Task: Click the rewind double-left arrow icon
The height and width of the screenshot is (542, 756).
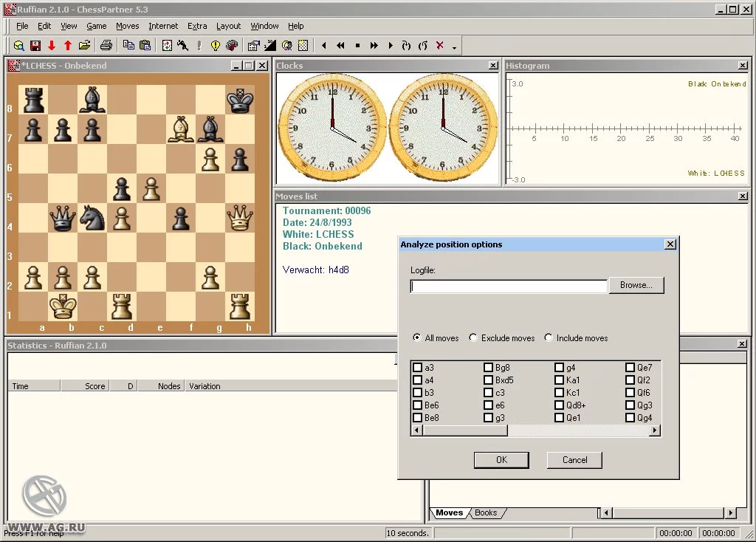Action: (x=340, y=45)
